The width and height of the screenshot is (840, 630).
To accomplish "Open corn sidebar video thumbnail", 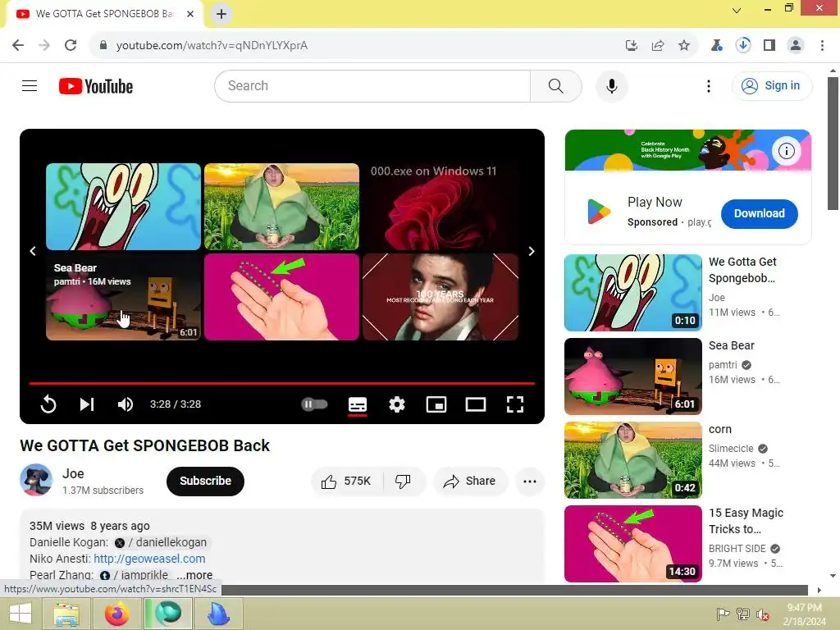I will pos(632,460).
